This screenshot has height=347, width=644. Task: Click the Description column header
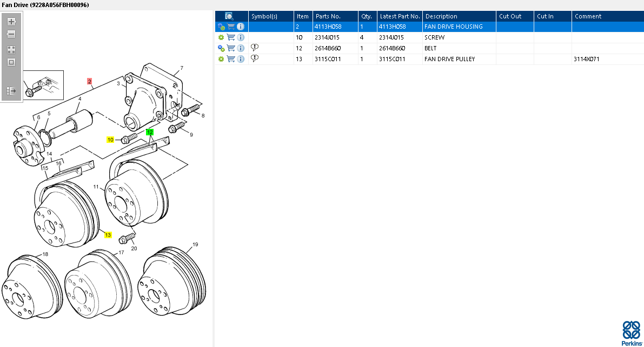point(441,16)
